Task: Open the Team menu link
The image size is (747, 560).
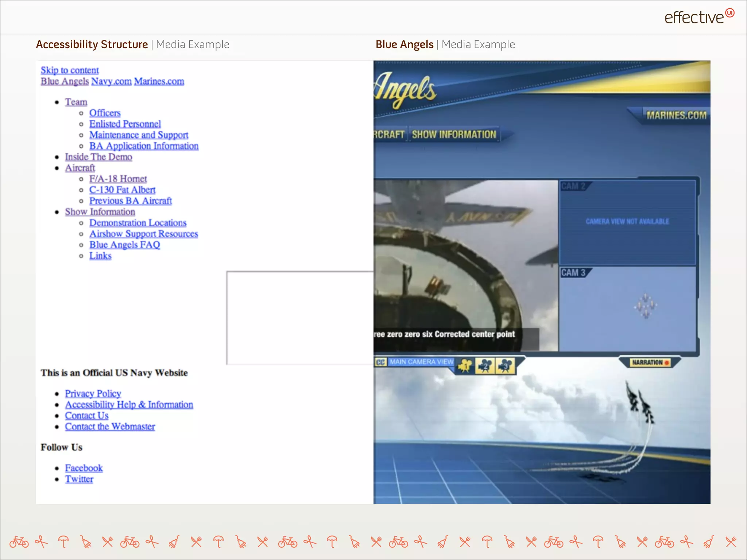Action: click(x=76, y=102)
